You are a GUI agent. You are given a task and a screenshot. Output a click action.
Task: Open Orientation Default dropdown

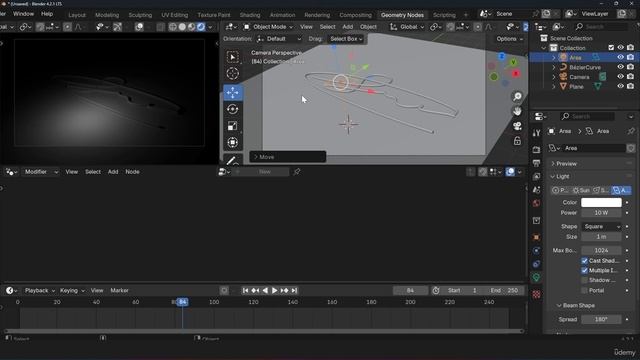tap(280, 39)
